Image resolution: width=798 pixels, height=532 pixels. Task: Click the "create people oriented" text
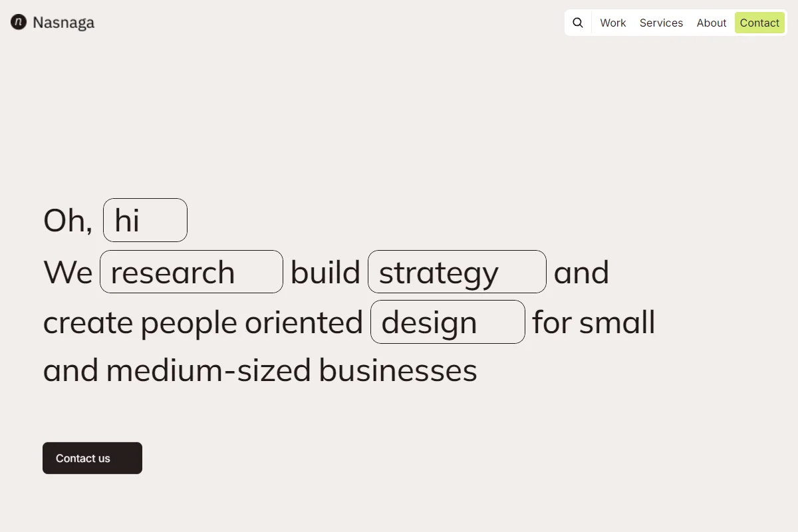(x=203, y=323)
